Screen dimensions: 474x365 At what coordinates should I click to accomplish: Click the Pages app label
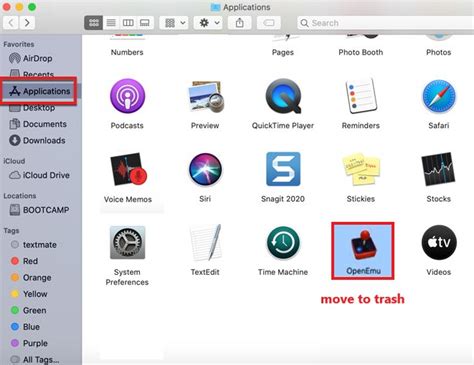pos(283,52)
